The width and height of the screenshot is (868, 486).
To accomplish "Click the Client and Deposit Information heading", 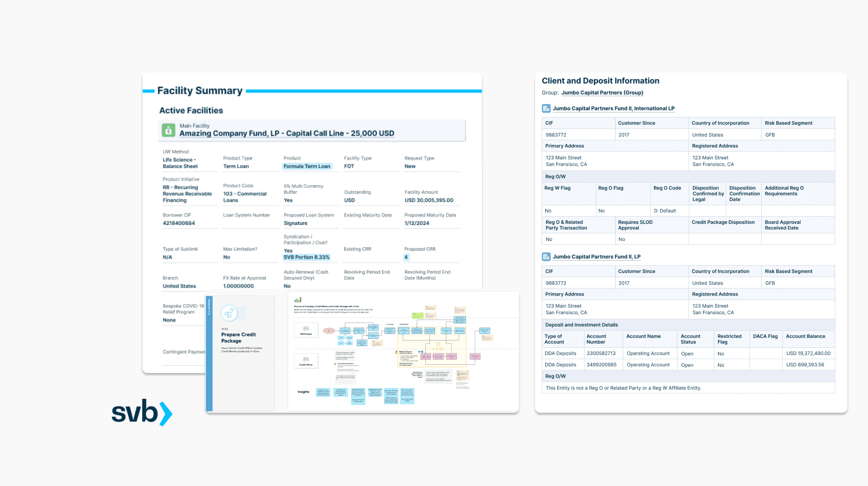I will click(600, 81).
